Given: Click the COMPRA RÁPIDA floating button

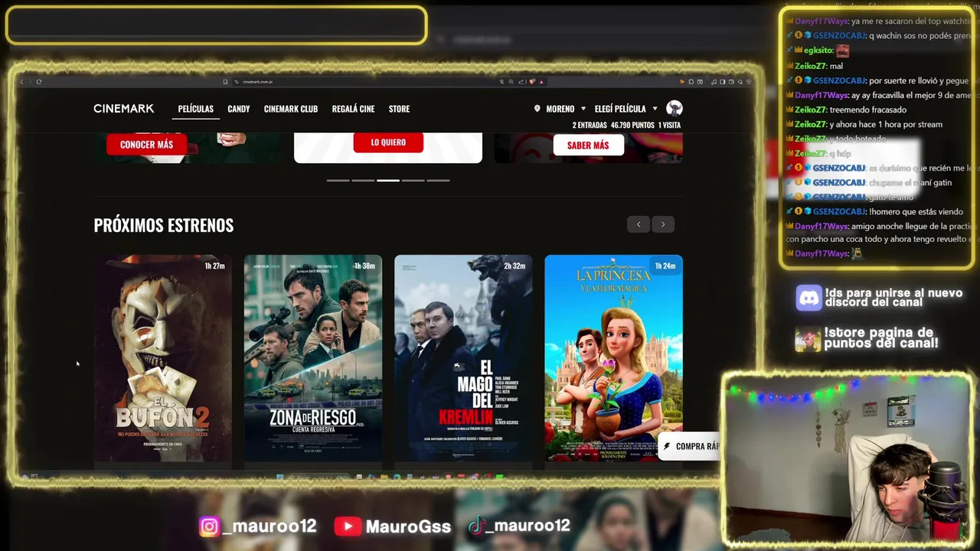Looking at the screenshot, I should pos(689,447).
